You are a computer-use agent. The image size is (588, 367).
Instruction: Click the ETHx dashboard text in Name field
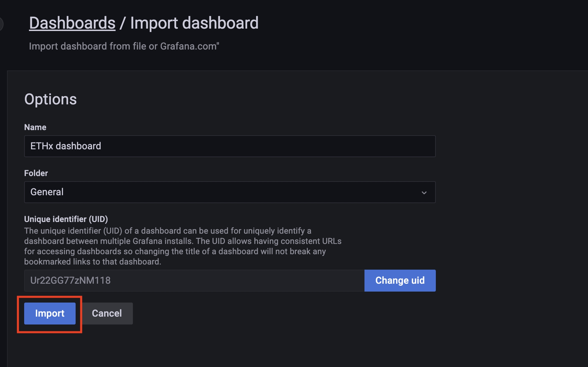click(66, 146)
